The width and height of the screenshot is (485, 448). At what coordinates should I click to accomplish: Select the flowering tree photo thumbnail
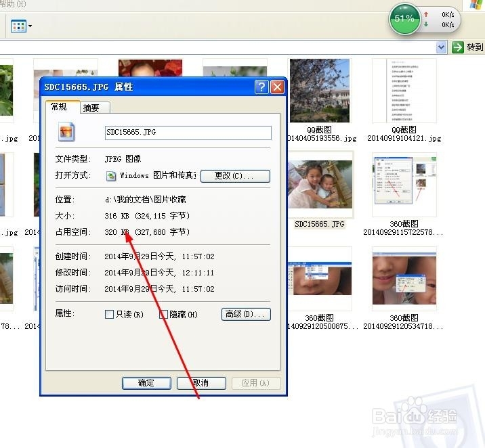pyautogui.click(x=320, y=91)
